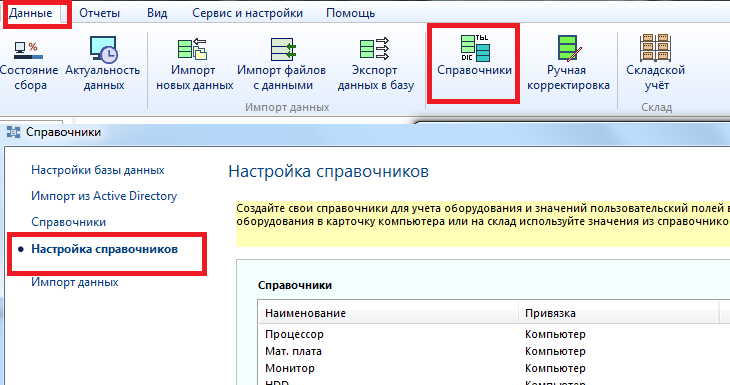Switch to the Отчеты ribbon tab
Viewport: 730px width, 385px height.
point(99,13)
